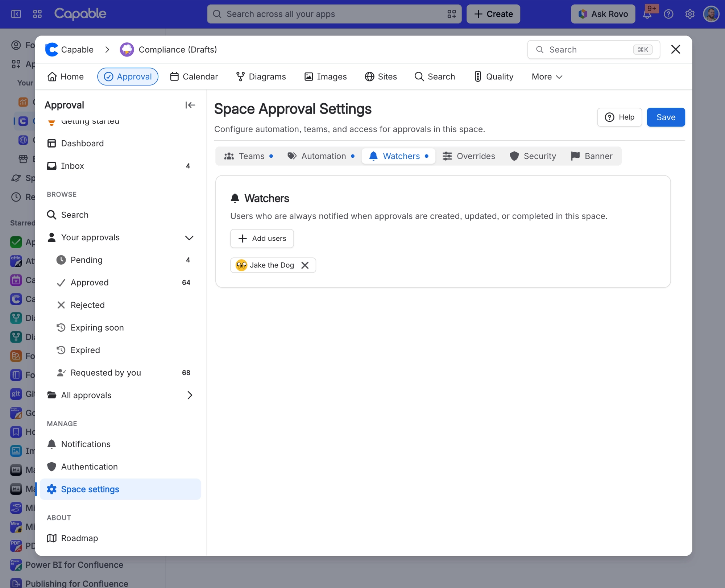Viewport: 725px width, 588px height.
Task: Go to the Home navigation item
Action: 66,77
